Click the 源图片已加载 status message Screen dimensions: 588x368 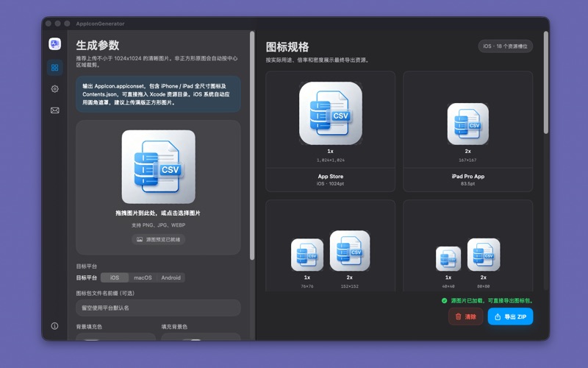click(x=492, y=300)
